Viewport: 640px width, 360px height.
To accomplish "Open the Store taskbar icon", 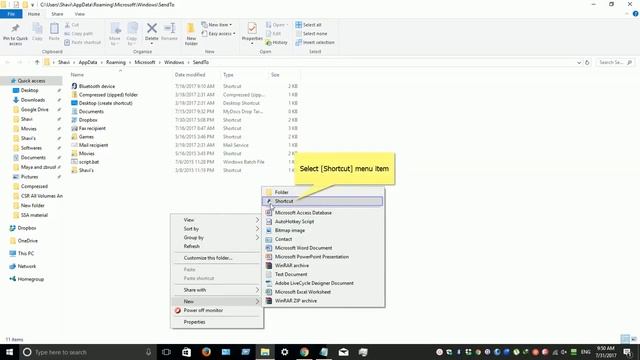I will (x=186, y=352).
